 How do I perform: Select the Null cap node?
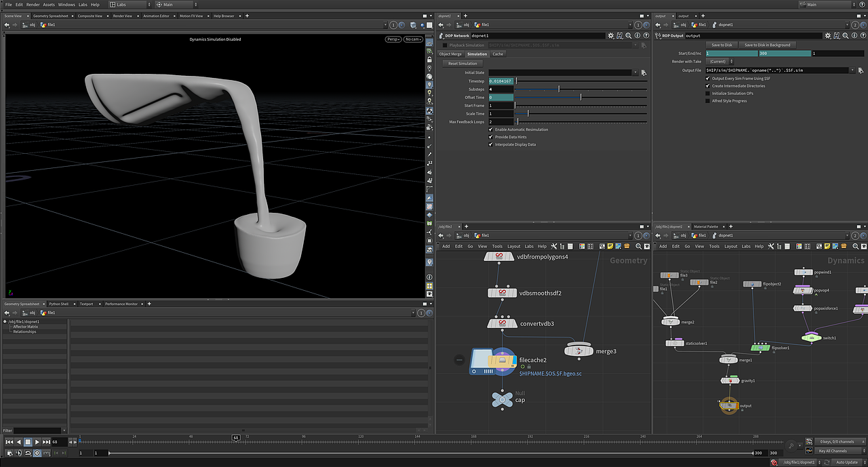(x=502, y=400)
